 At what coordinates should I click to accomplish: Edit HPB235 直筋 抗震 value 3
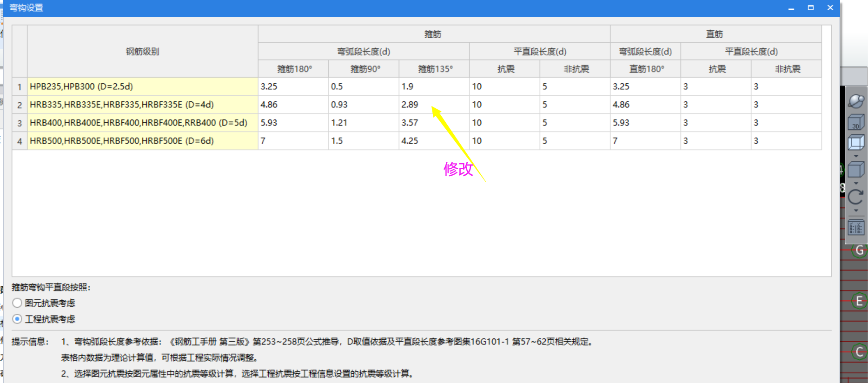(716, 86)
